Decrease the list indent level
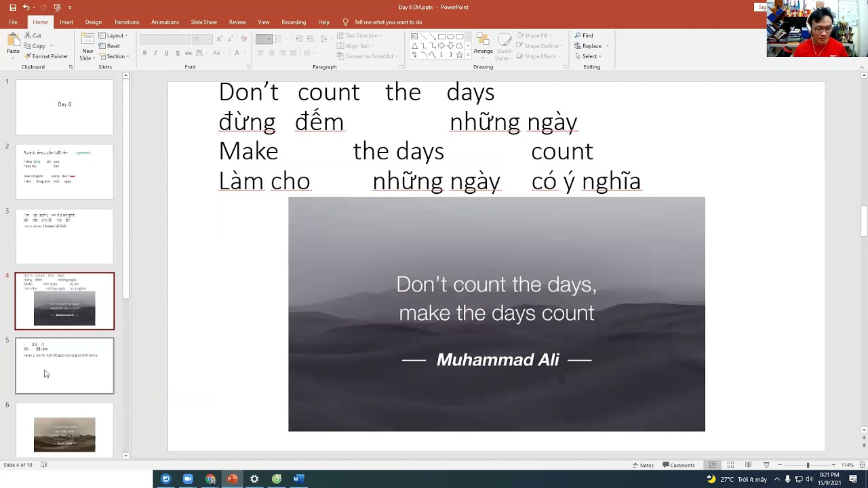This screenshot has height=488, width=868. click(x=298, y=39)
